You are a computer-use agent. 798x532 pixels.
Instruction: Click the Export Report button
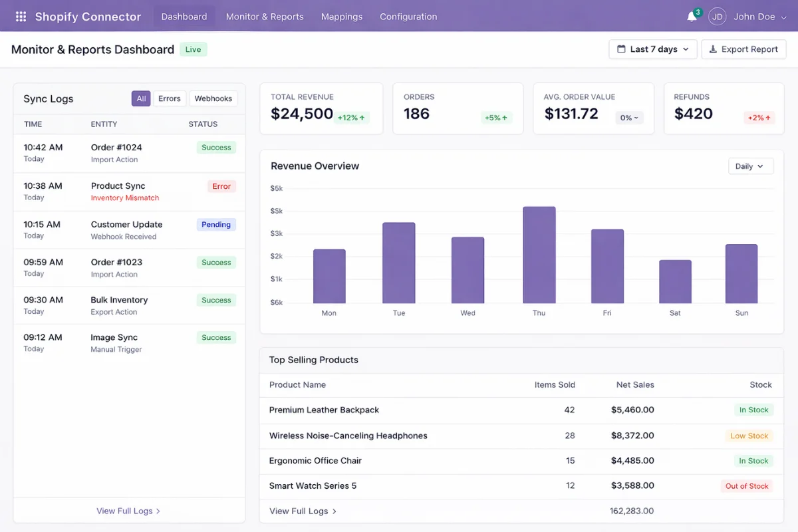coord(743,49)
